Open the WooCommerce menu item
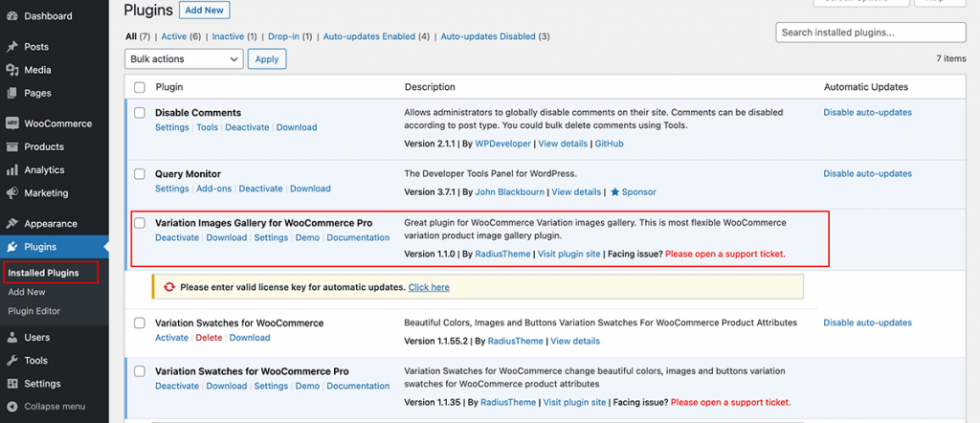980x423 pixels. click(x=55, y=123)
